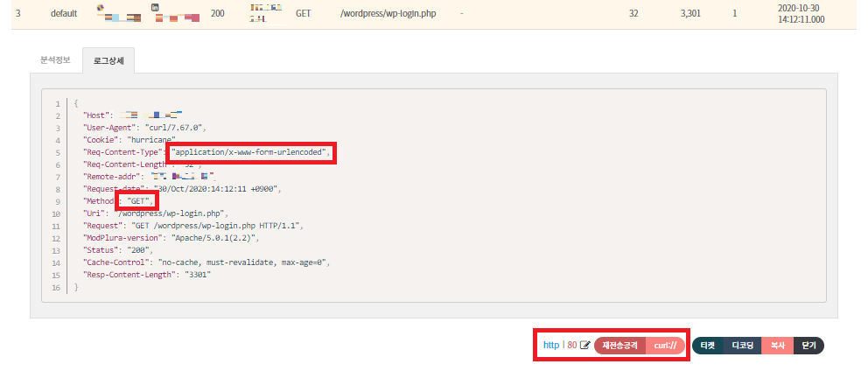The width and height of the screenshot is (868, 378).
Task: Select the 로그상세 tab
Action: 108,60
